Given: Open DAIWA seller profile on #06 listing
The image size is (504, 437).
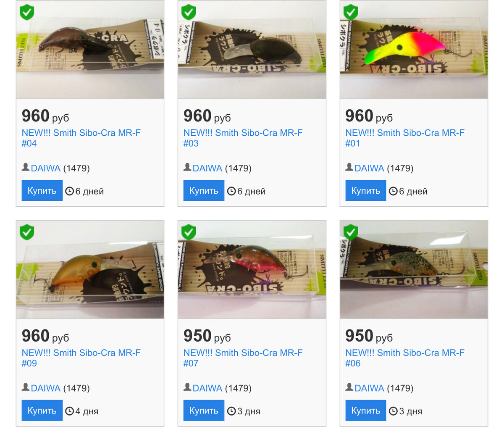Looking at the screenshot, I should point(369,388).
